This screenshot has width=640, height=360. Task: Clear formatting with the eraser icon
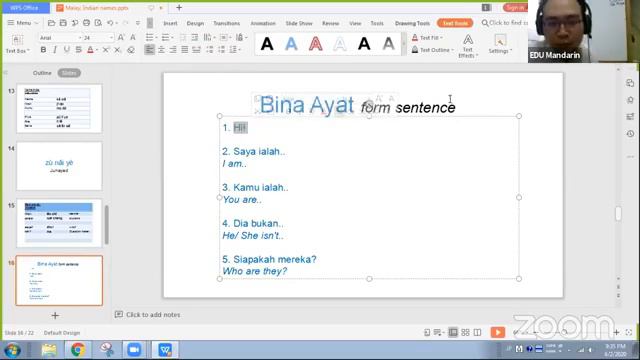[x=131, y=50]
